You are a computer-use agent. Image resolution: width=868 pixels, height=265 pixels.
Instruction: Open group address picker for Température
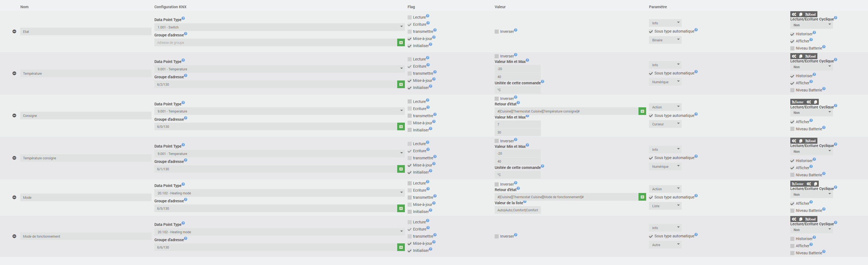[x=401, y=84]
